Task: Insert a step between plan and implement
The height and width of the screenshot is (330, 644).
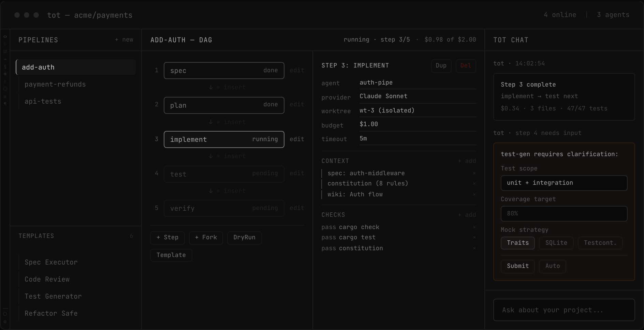Action: point(227,122)
